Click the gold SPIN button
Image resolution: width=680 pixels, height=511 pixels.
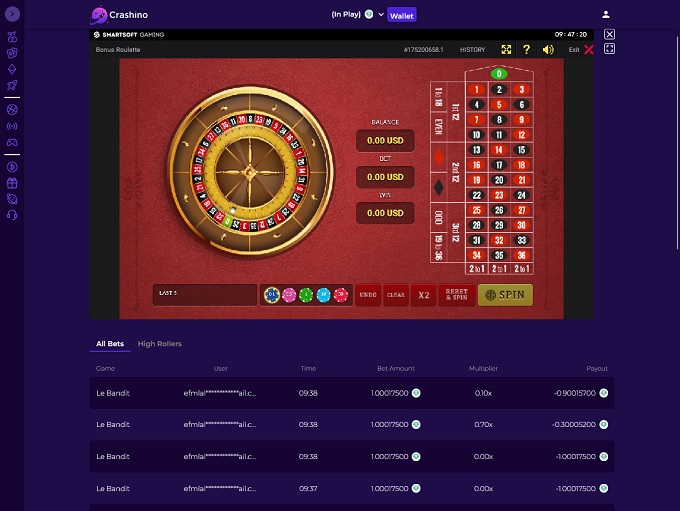[x=505, y=295]
